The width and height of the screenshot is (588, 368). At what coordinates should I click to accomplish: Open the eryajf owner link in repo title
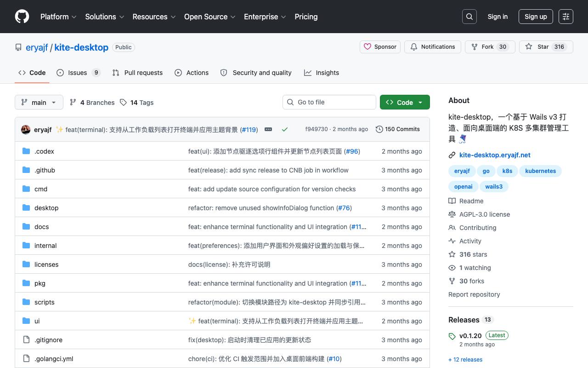click(x=37, y=47)
